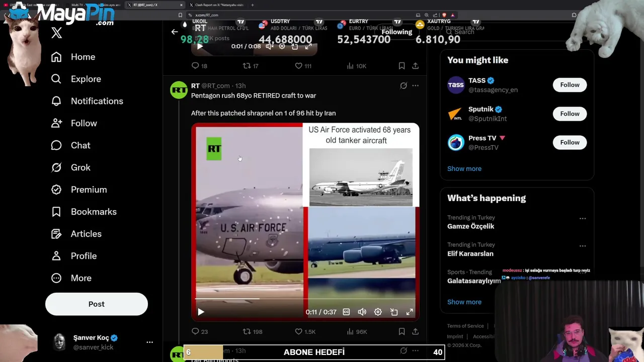The height and width of the screenshot is (362, 644).
Task: Open TASS profile avatar
Action: [456, 85]
